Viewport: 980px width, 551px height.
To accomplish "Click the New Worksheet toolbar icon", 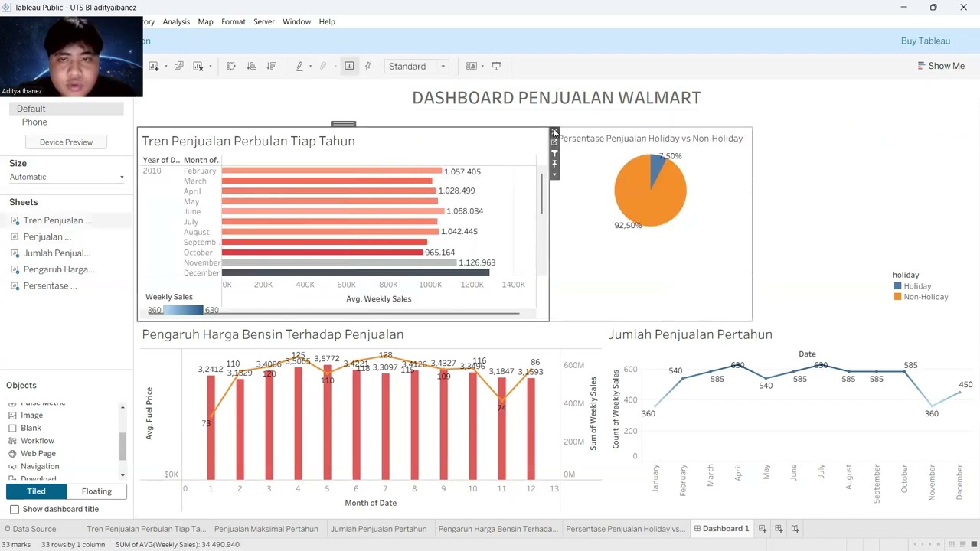I will pos(154,67).
